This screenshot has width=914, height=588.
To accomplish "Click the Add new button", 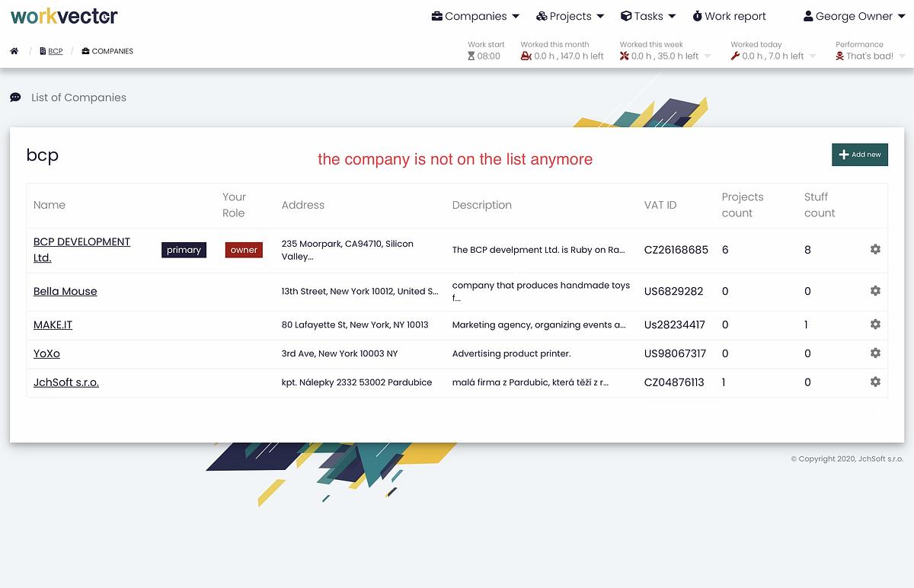I will tap(859, 155).
